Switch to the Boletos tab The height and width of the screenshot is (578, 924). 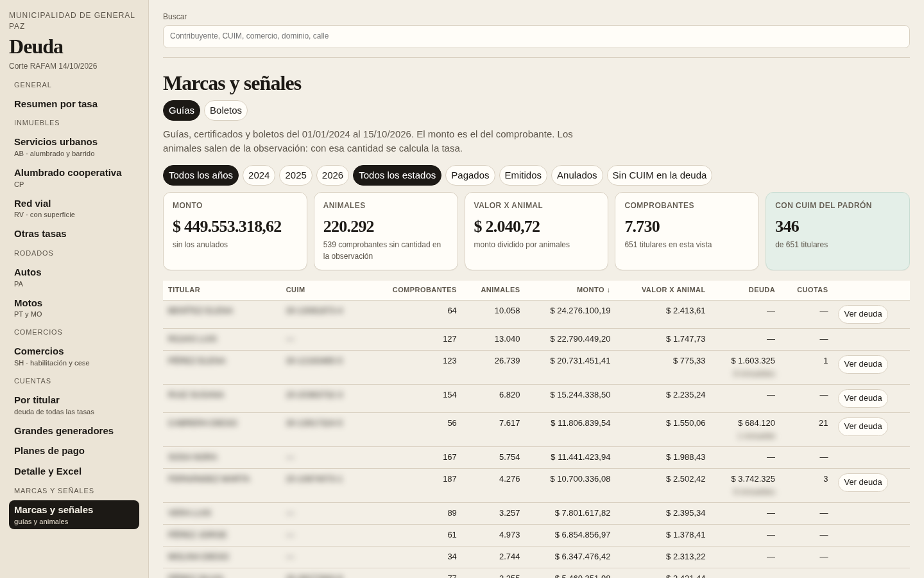226,110
